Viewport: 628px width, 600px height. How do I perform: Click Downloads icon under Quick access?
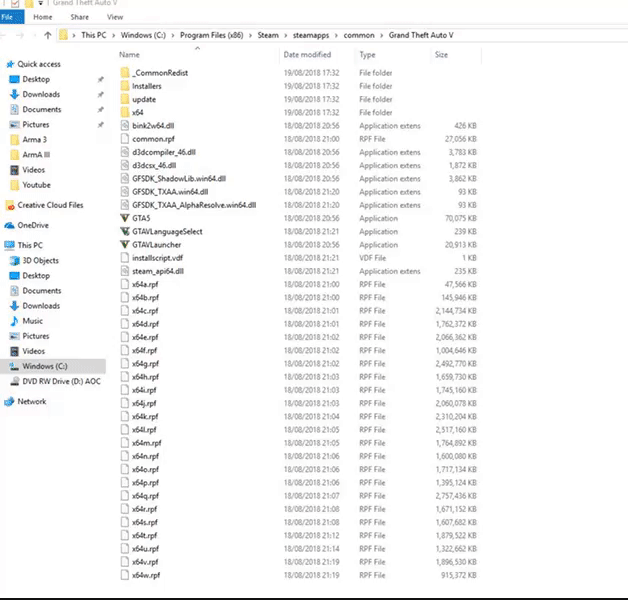14,95
